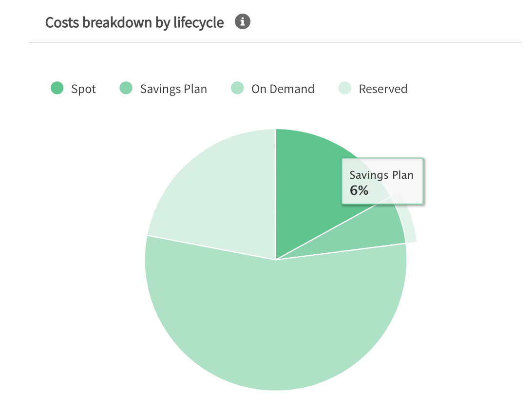532x413 pixels.
Task: Click the Savings Plan legend color dot
Action: tap(126, 89)
